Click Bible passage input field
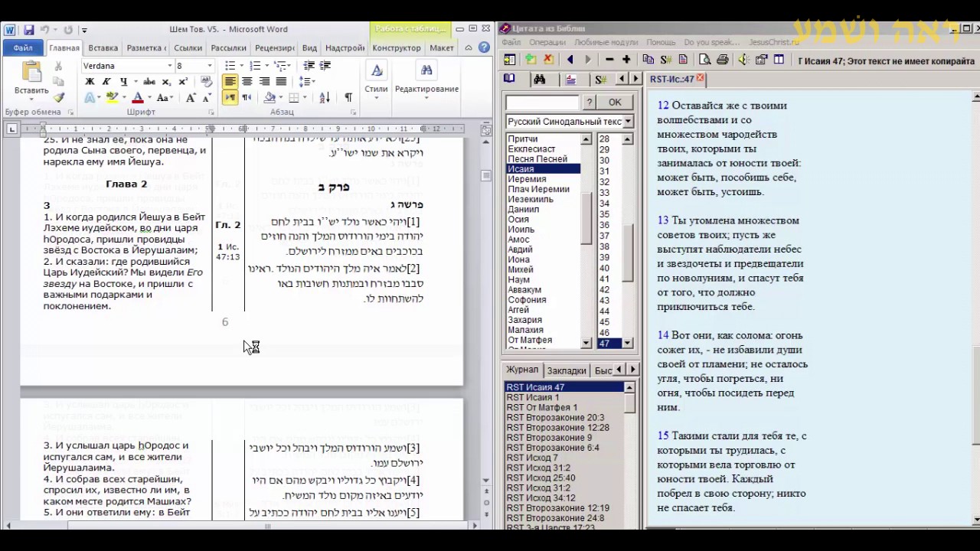 click(x=542, y=102)
